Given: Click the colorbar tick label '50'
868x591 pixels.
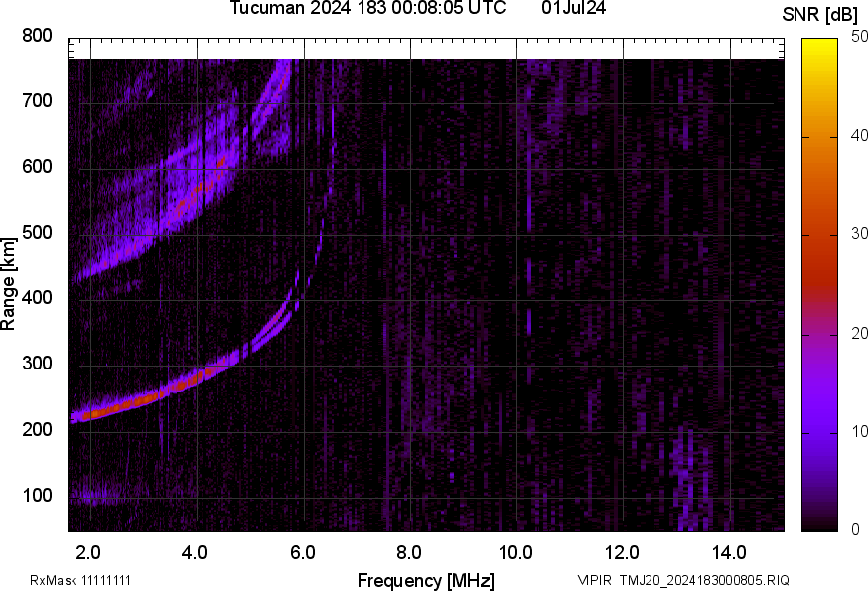Looking at the screenshot, I should pyautogui.click(x=859, y=37).
